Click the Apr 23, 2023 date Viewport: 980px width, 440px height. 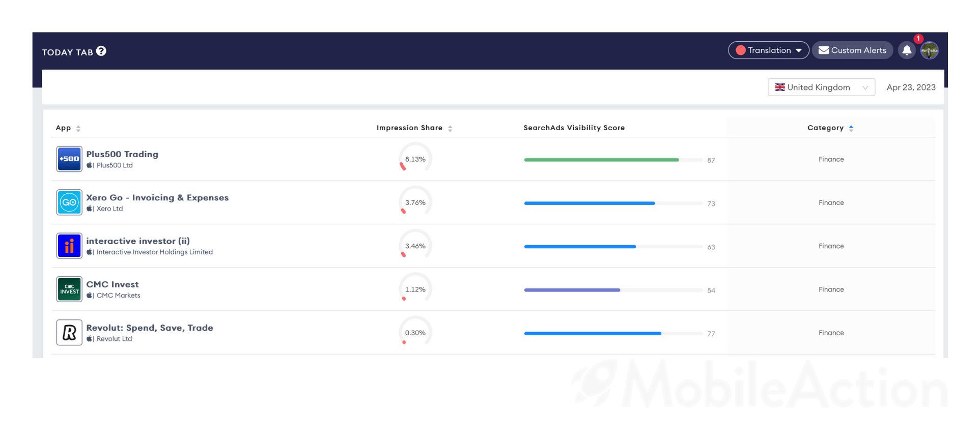[x=911, y=87]
